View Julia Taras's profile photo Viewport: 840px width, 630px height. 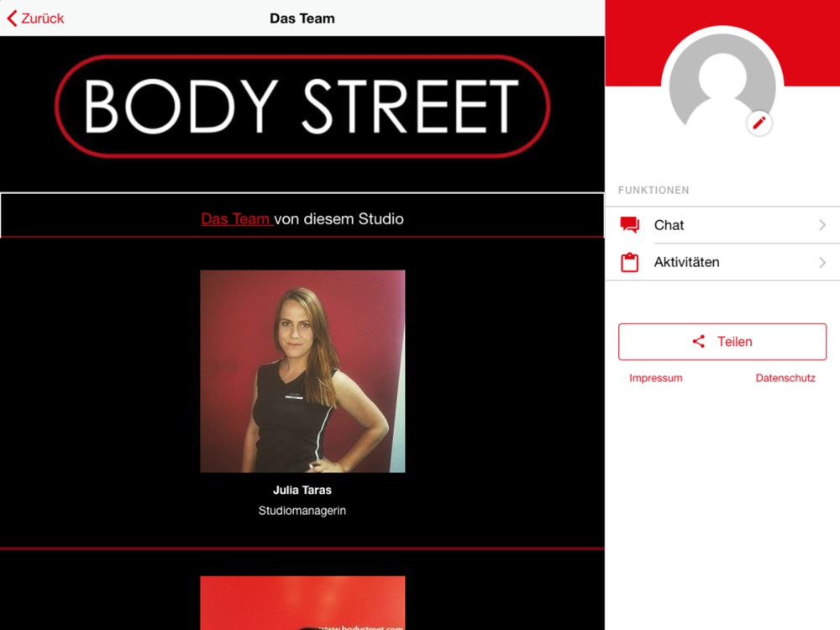tap(302, 371)
